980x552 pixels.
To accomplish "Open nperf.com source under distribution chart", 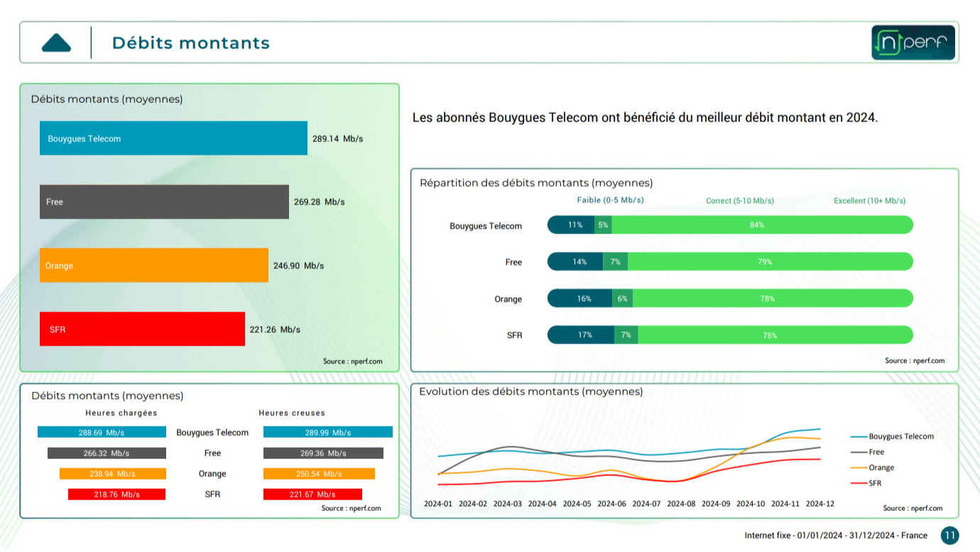I will [x=915, y=360].
